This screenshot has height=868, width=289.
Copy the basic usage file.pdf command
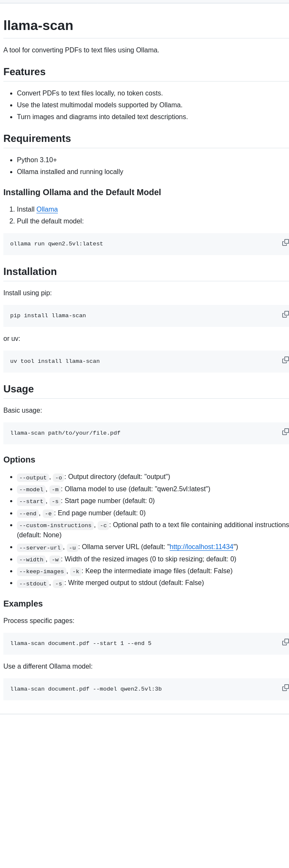(285, 432)
